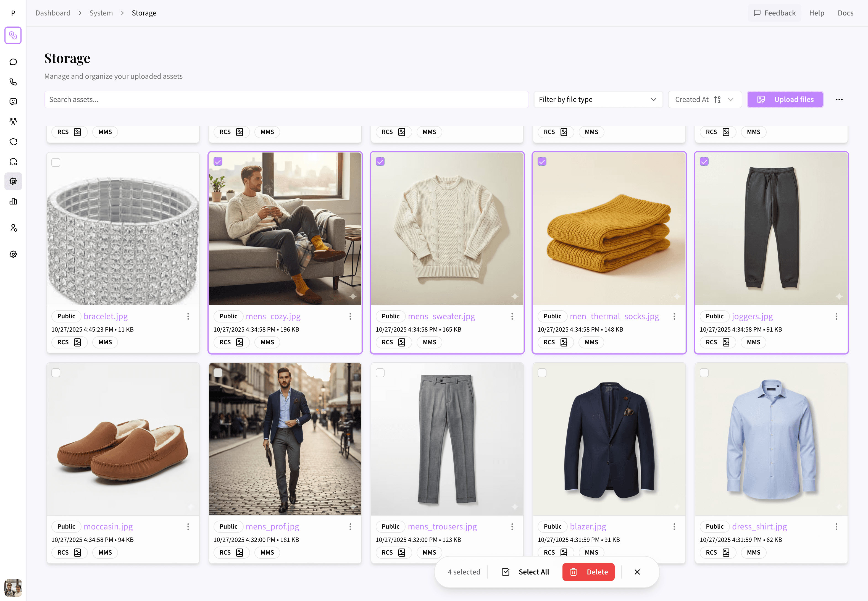Check the blazer.jpg selection box

tap(542, 372)
